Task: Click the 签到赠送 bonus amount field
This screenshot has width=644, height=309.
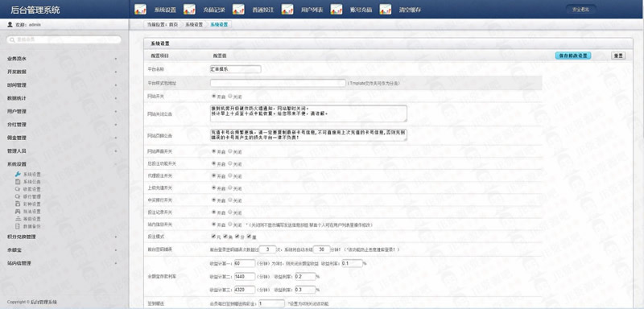Action: pyautogui.click(x=271, y=303)
